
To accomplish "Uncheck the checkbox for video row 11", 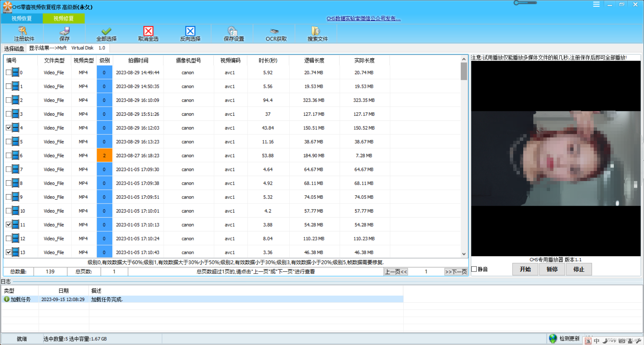I will click(x=8, y=224).
